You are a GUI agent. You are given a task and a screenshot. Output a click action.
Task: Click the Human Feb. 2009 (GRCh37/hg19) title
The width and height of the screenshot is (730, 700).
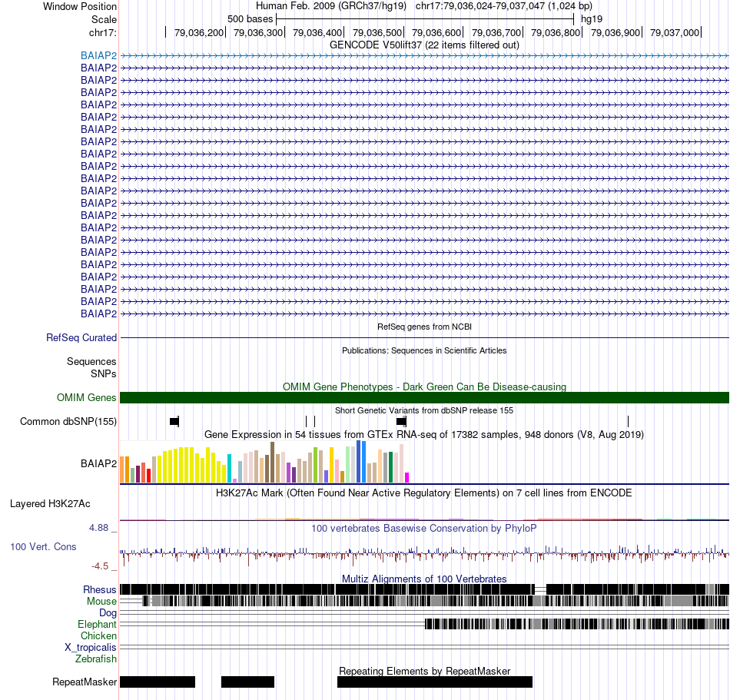(331, 6)
